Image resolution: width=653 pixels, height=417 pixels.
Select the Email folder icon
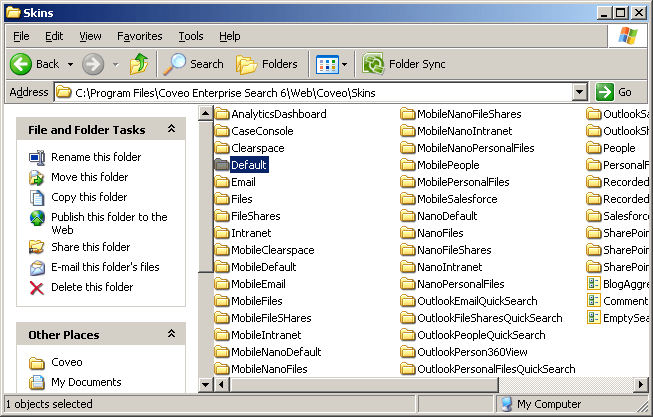tap(222, 182)
